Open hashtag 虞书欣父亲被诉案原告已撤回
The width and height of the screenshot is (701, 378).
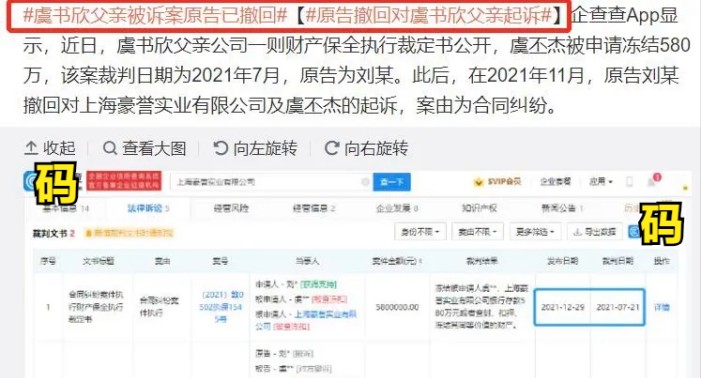point(155,16)
